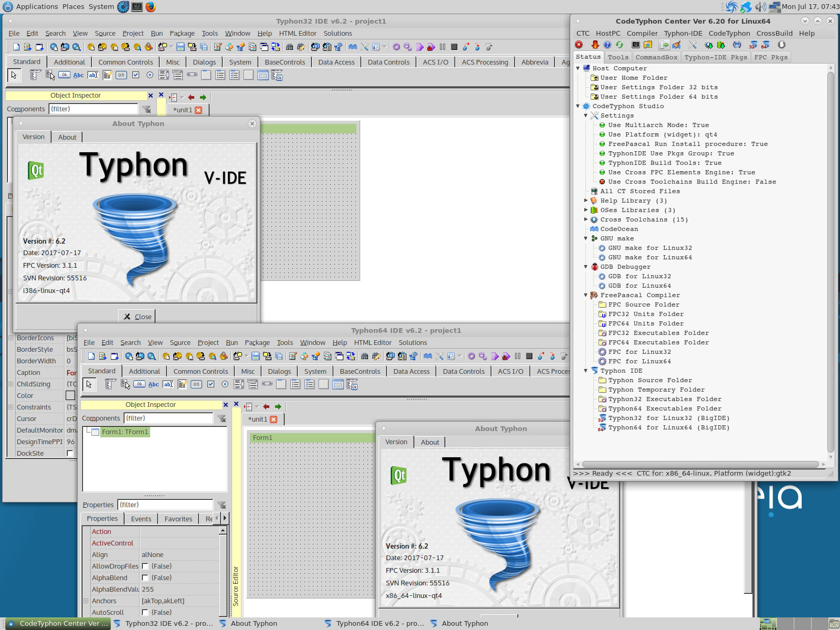Switch to the CommandBox tab
The height and width of the screenshot is (630, 840).
tap(656, 57)
